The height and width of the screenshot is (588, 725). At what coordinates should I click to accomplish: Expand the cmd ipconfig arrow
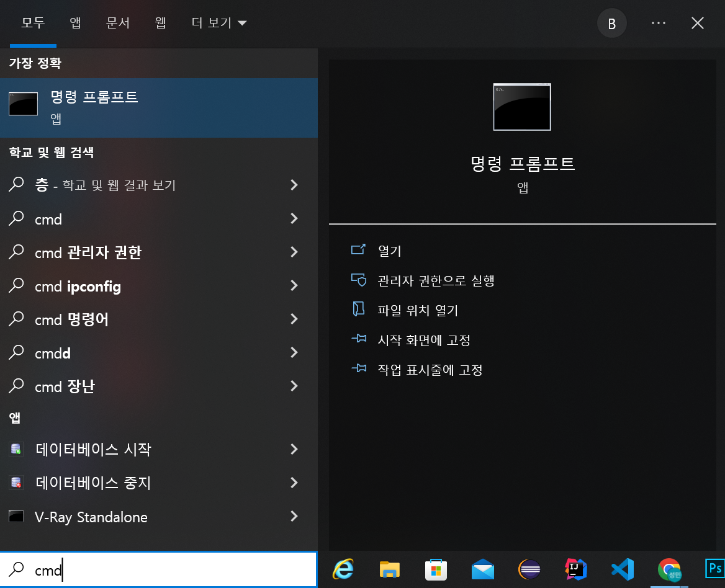pos(294,285)
